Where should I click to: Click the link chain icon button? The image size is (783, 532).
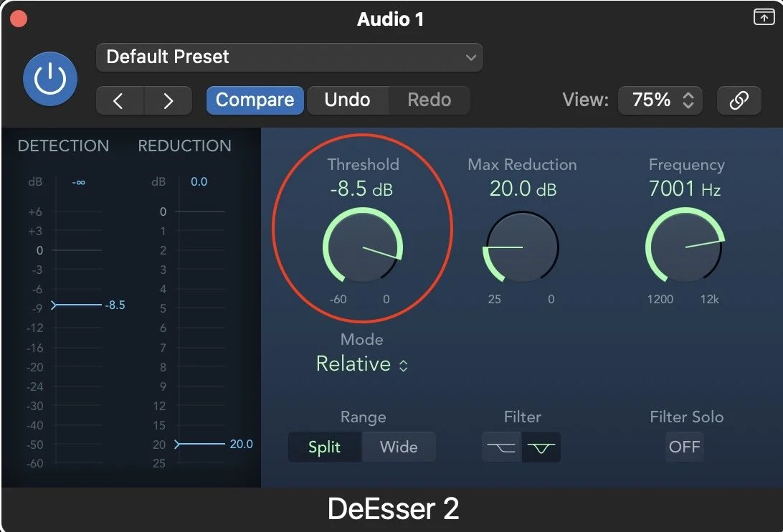click(739, 100)
